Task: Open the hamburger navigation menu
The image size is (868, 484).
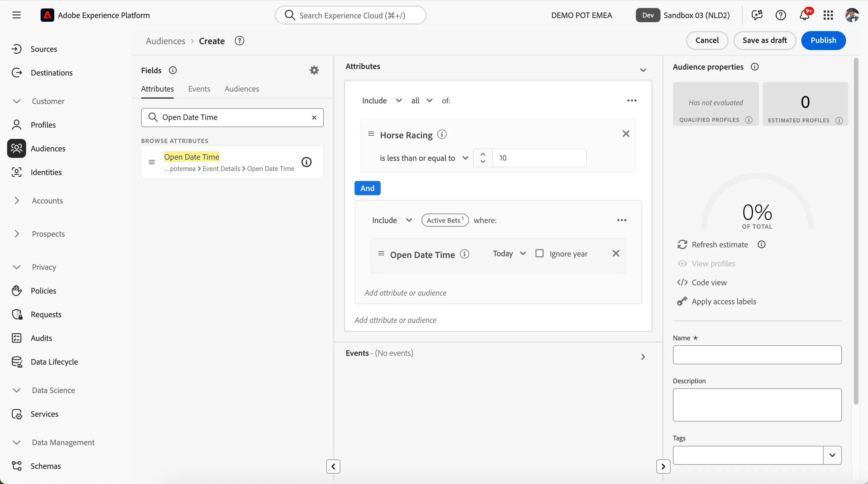Action: click(17, 15)
